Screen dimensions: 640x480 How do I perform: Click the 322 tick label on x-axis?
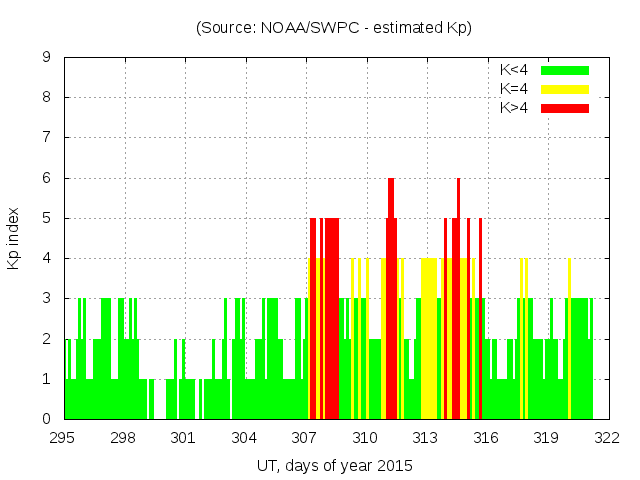[x=607, y=437]
